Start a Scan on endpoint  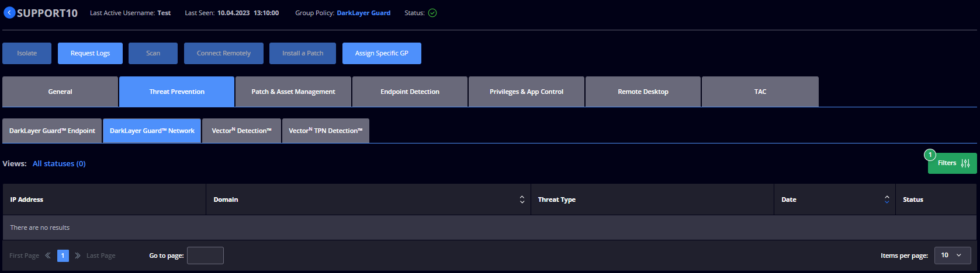(x=153, y=53)
